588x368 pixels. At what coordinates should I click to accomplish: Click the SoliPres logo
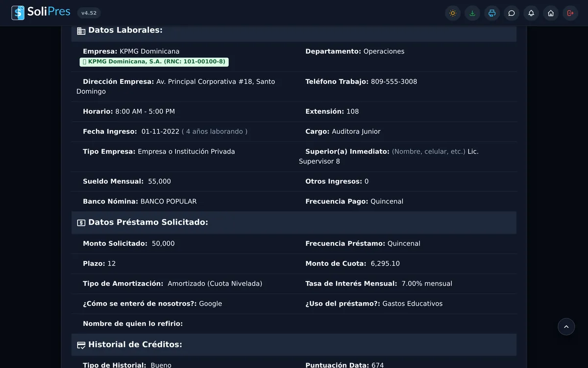coord(41,13)
